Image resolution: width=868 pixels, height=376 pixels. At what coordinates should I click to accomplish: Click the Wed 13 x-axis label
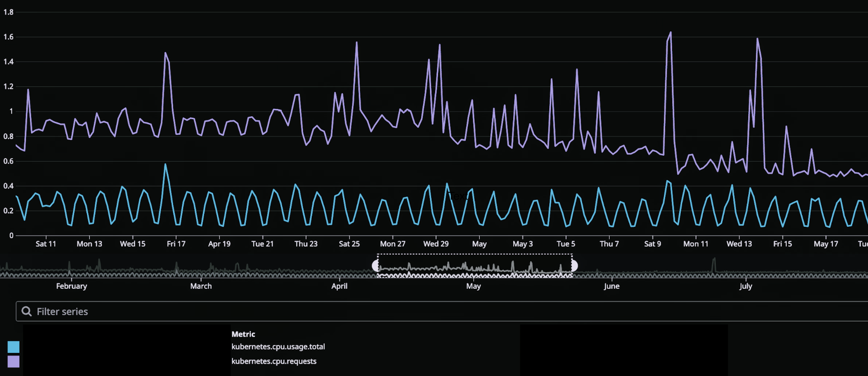click(739, 244)
